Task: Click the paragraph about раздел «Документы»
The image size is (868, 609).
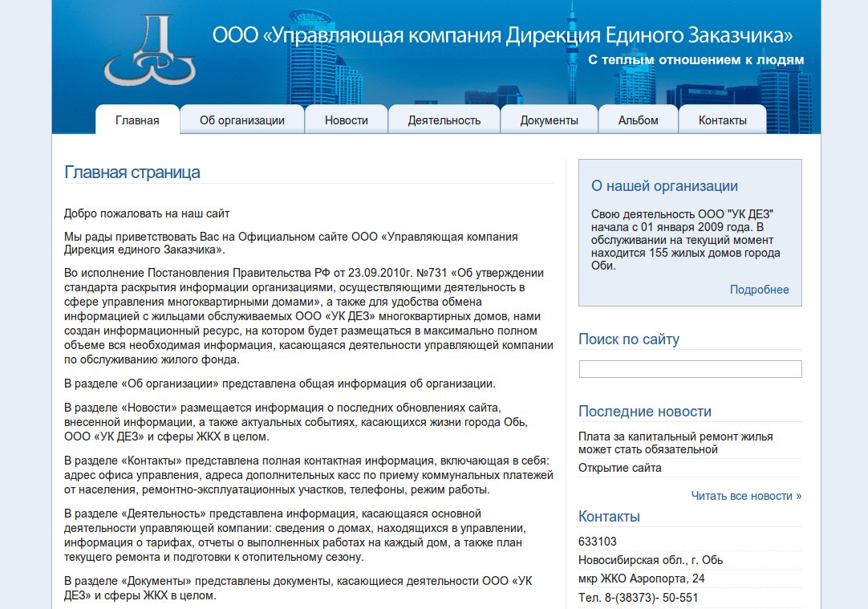Action: [298, 588]
